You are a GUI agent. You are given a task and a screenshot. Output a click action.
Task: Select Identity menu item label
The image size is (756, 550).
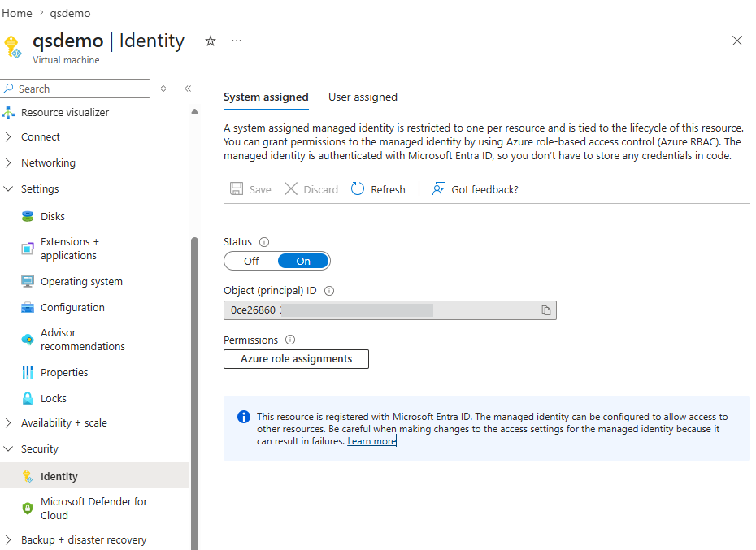(x=59, y=476)
